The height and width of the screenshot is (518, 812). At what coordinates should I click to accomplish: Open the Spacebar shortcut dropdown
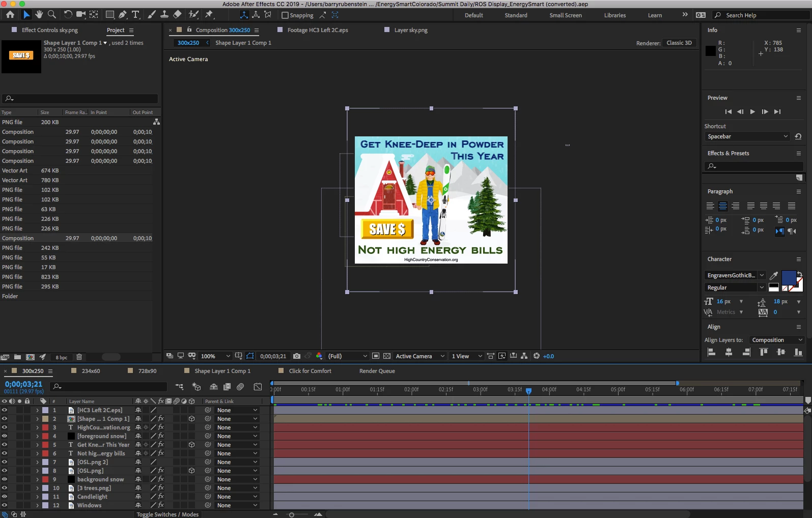[747, 136]
